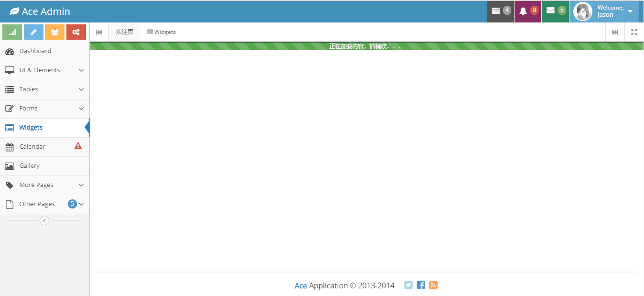Click the blue pencil shortcut button

click(33, 32)
